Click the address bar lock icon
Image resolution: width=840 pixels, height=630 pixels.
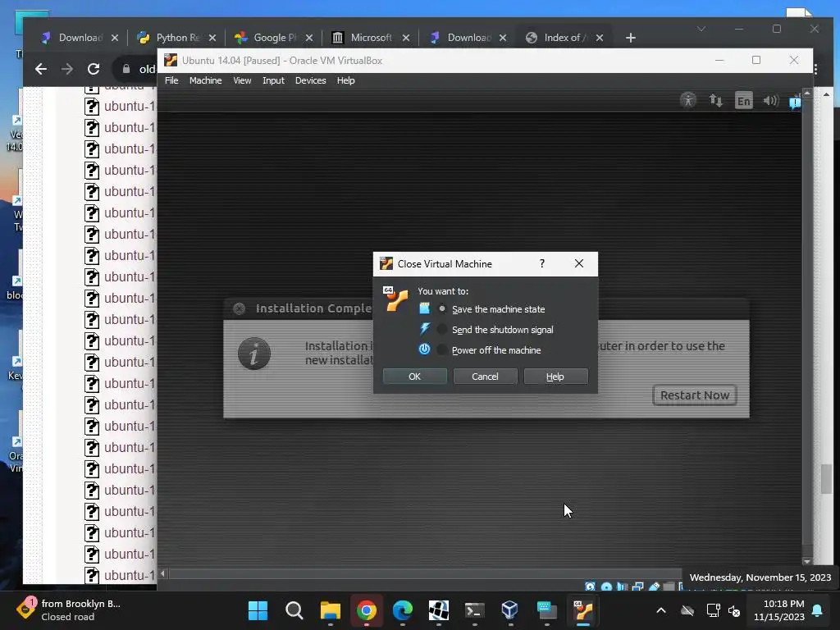(126, 69)
